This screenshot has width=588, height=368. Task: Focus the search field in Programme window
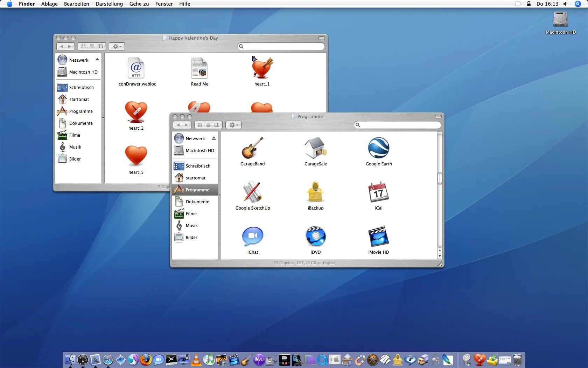click(x=397, y=125)
